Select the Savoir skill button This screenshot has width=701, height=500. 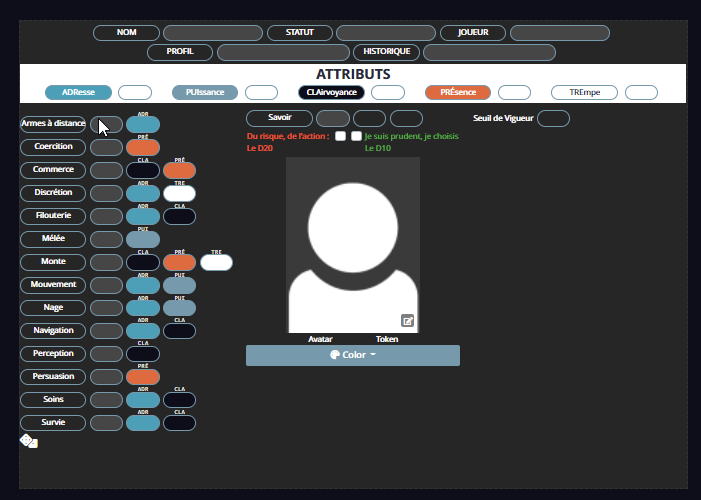pos(279,118)
